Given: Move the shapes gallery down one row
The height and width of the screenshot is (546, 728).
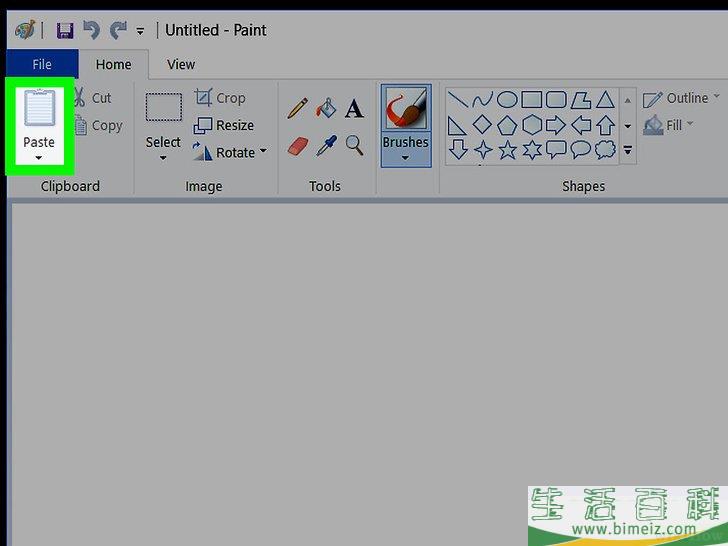Looking at the screenshot, I should click(x=628, y=126).
